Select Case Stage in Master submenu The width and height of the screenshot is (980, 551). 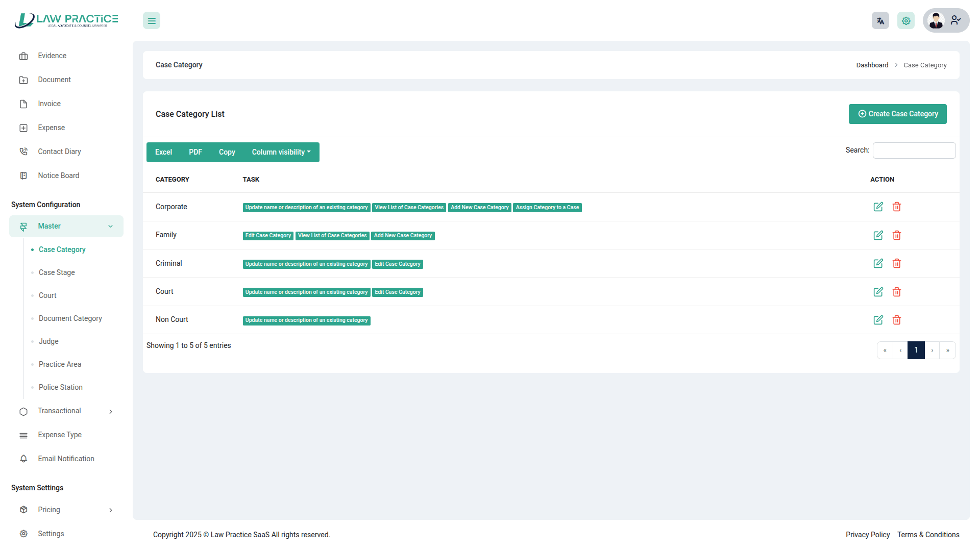(x=57, y=272)
